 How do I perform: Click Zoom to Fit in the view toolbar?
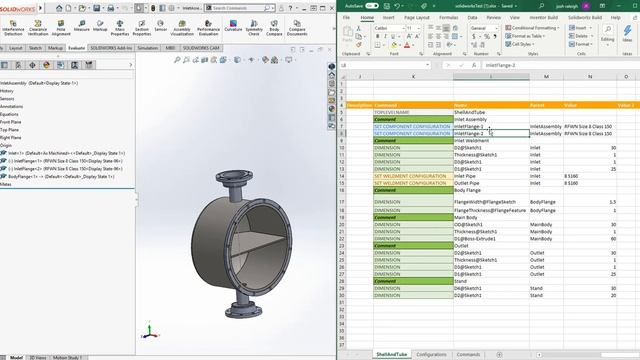[177, 60]
